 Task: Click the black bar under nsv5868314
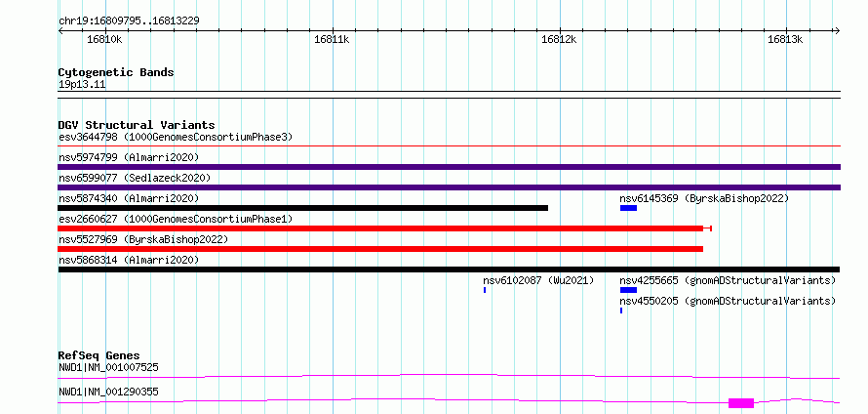pos(449,269)
